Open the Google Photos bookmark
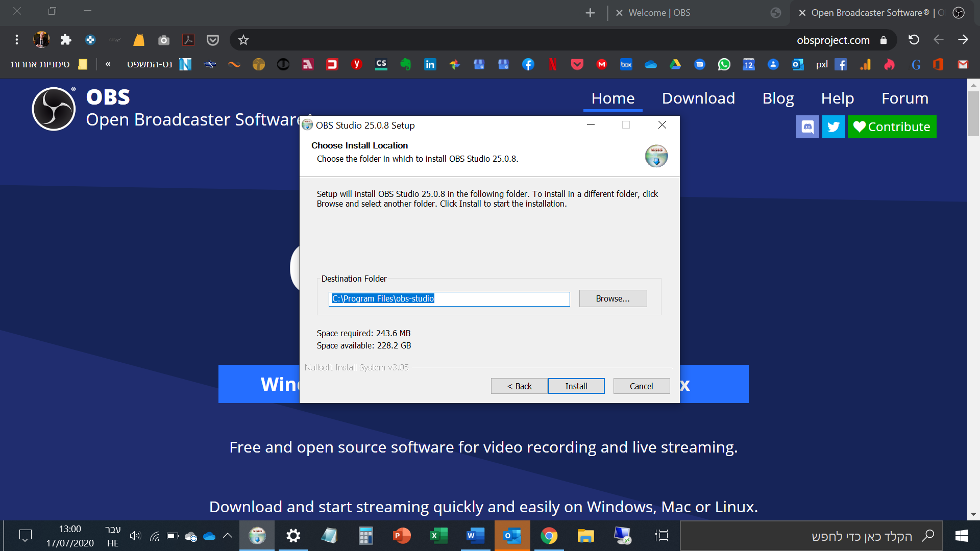Image resolution: width=980 pixels, height=551 pixels. [x=455, y=64]
